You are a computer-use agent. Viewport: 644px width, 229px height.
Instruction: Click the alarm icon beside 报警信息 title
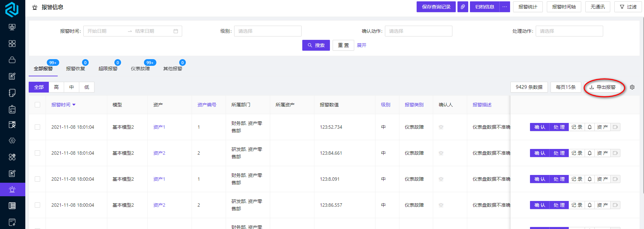(x=35, y=7)
